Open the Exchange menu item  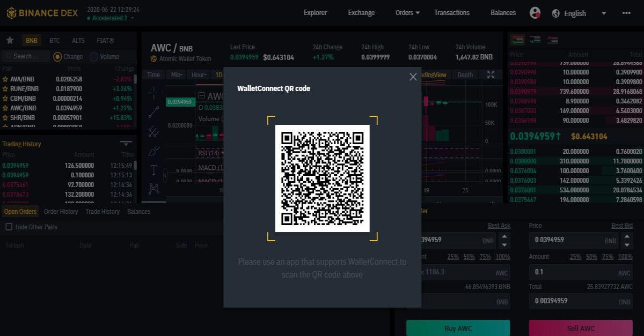[361, 13]
